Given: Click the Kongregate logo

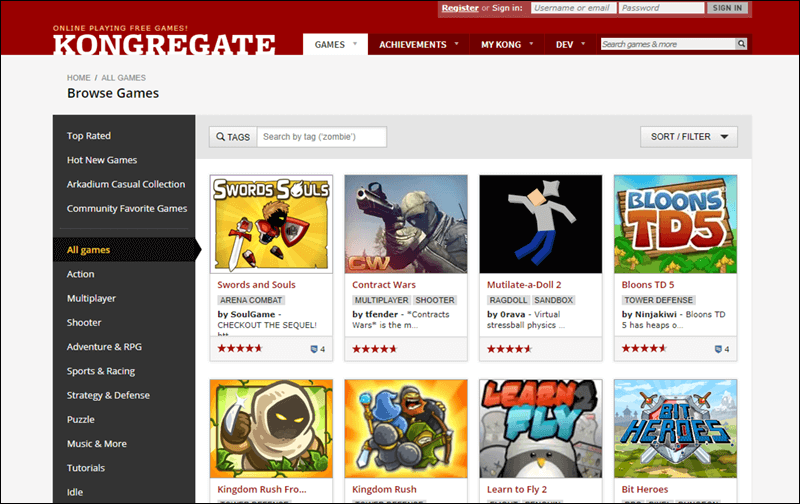Looking at the screenshot, I should point(164,44).
